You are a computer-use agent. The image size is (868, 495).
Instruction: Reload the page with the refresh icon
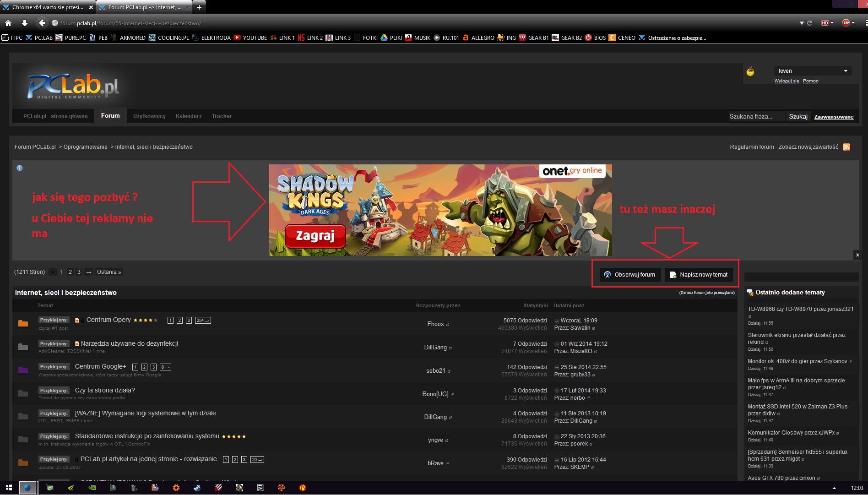(x=809, y=23)
